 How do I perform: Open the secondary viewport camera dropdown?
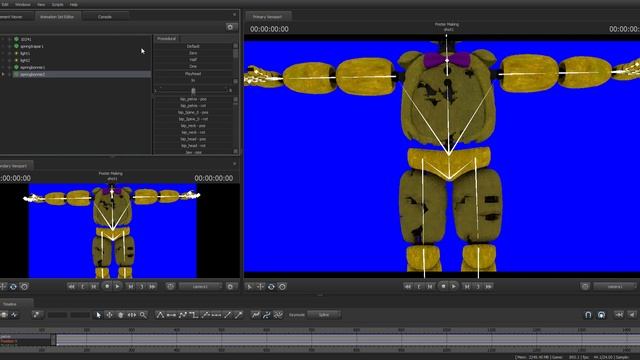tap(200, 287)
